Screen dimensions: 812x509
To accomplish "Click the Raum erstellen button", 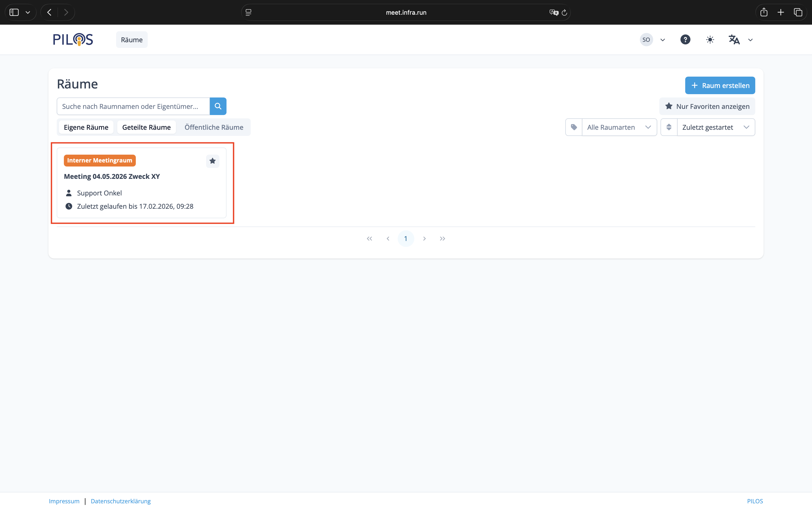I will point(720,86).
